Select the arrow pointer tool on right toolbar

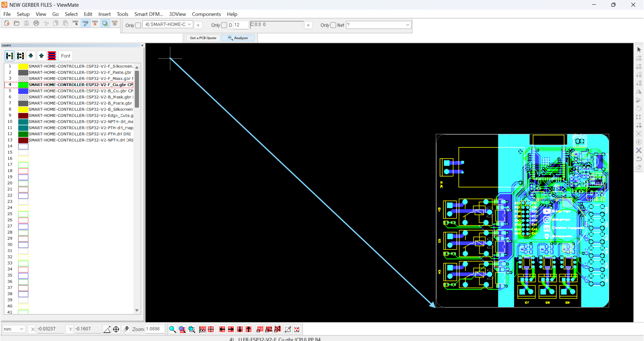point(639,50)
